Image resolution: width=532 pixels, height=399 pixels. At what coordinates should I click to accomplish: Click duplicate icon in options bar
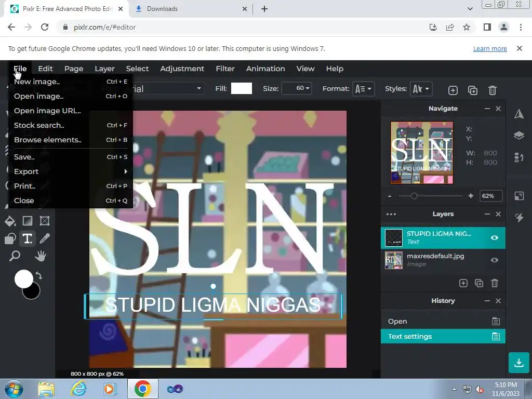[x=473, y=90]
